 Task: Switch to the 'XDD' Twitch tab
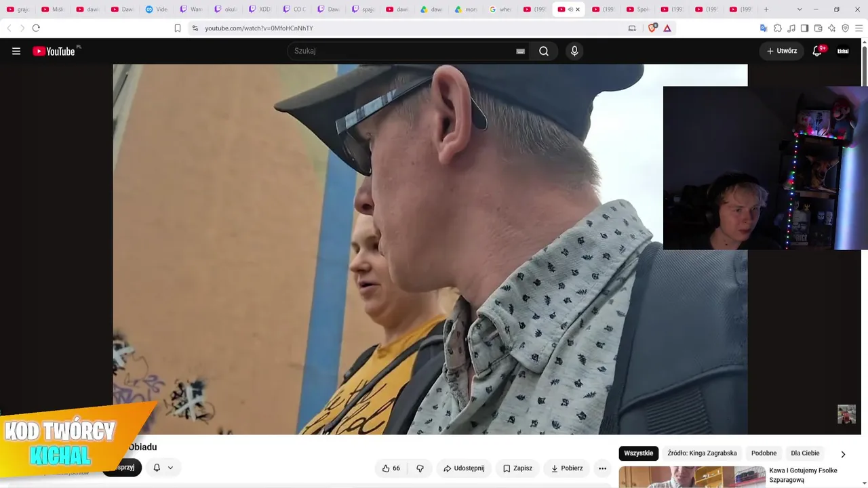[x=260, y=9]
